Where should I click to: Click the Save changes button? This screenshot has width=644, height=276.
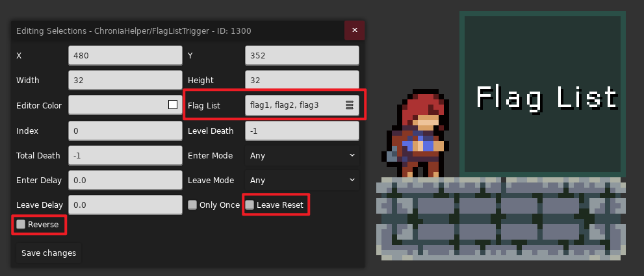(49, 253)
